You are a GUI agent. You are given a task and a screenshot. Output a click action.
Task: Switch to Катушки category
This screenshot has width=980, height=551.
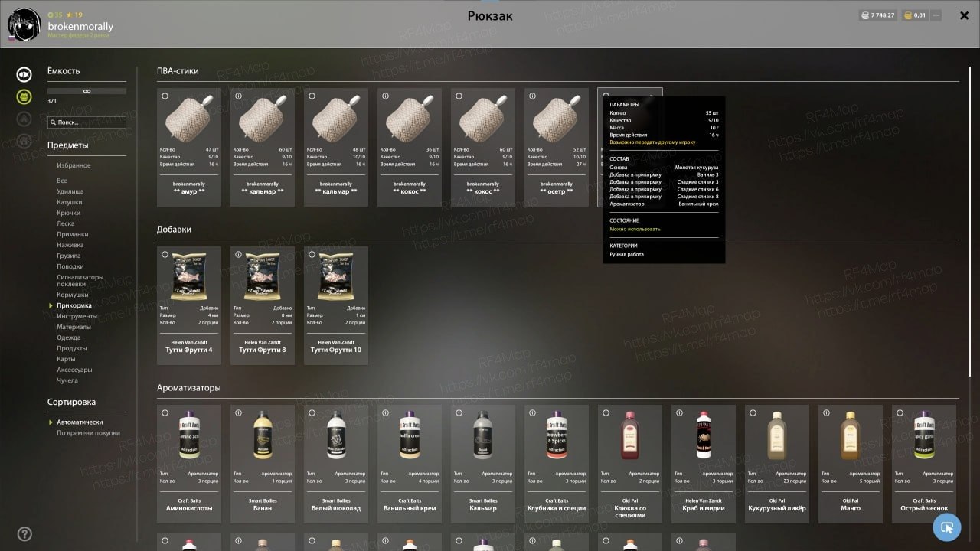pos(69,202)
